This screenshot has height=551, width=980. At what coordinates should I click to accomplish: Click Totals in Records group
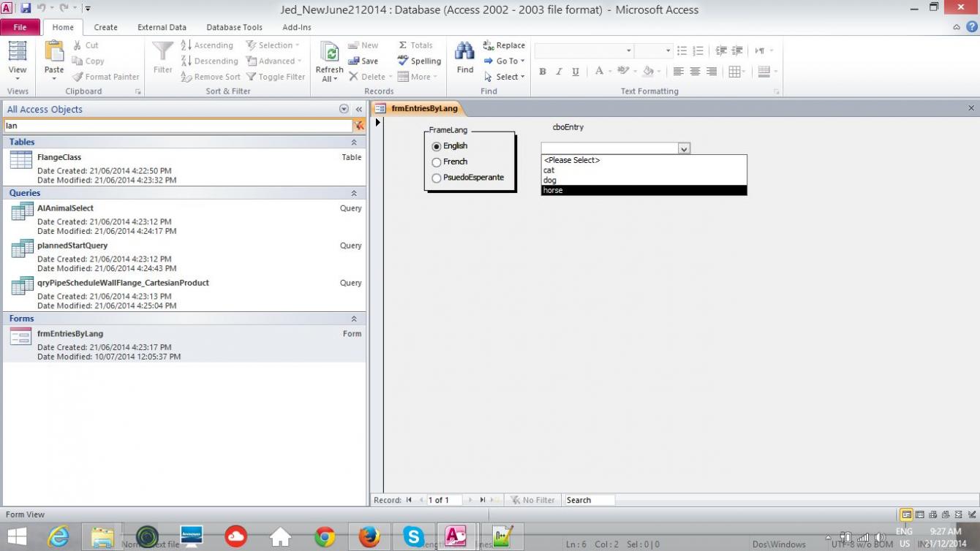click(x=415, y=45)
